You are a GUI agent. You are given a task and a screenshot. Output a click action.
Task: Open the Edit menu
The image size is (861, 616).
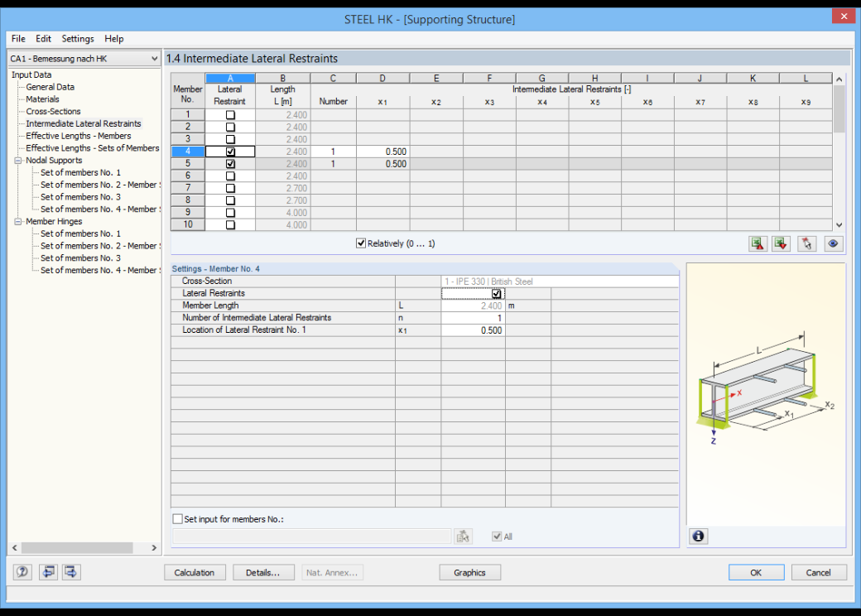point(43,38)
